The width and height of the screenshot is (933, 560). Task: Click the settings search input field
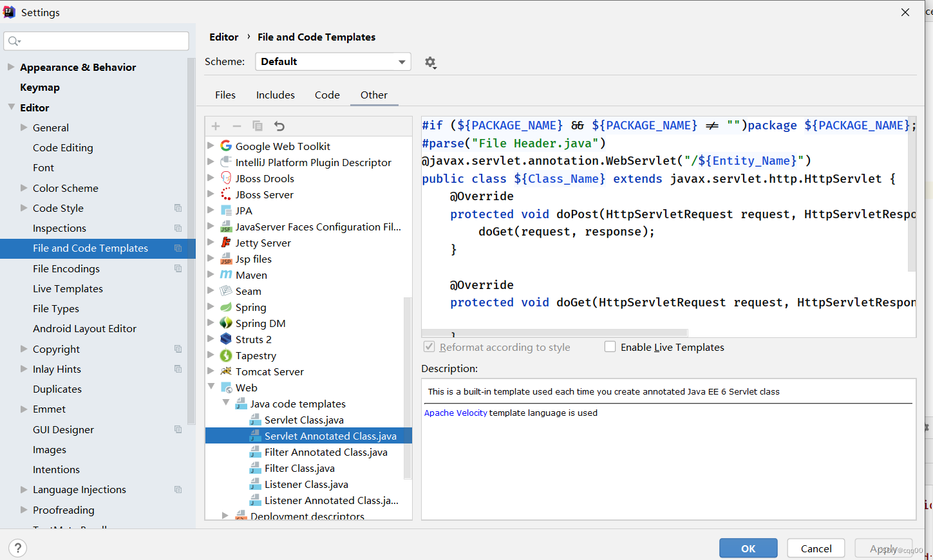[96, 41]
